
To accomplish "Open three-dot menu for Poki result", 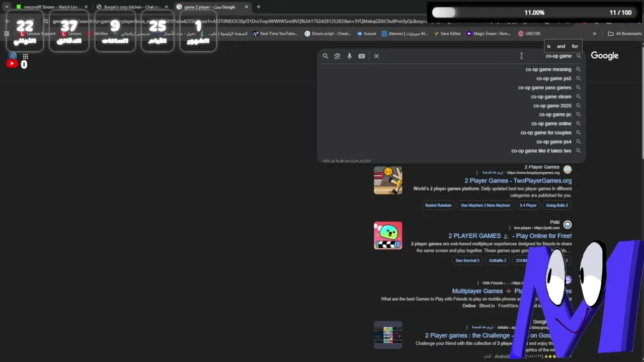I will tap(510, 228).
